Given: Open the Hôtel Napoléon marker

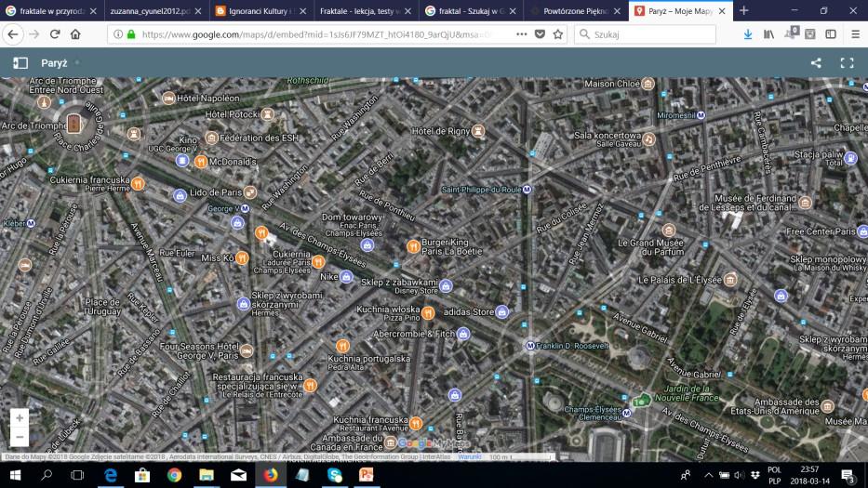Looking at the screenshot, I should point(168,98).
